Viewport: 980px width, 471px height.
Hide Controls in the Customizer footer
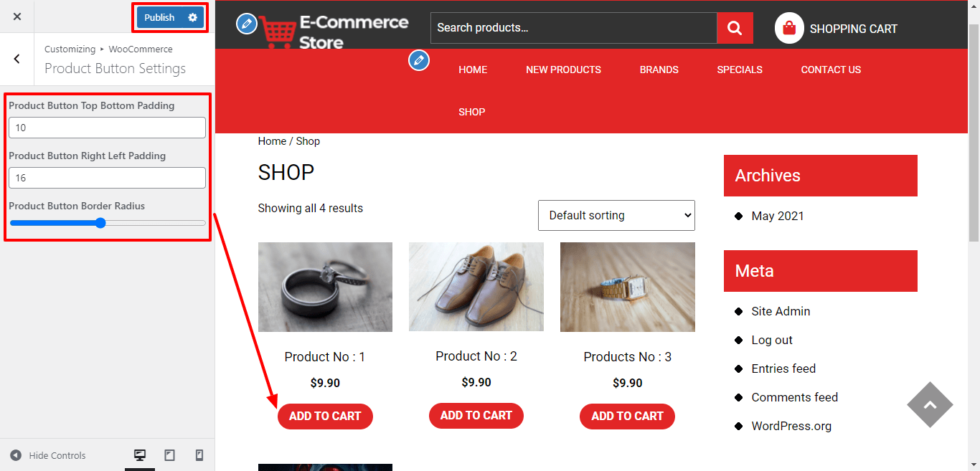pos(48,455)
